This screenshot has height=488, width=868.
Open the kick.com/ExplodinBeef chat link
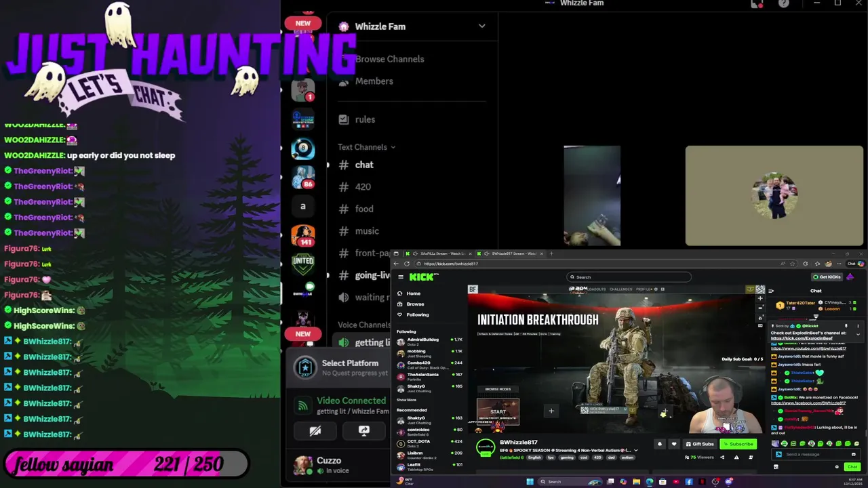coord(802,338)
